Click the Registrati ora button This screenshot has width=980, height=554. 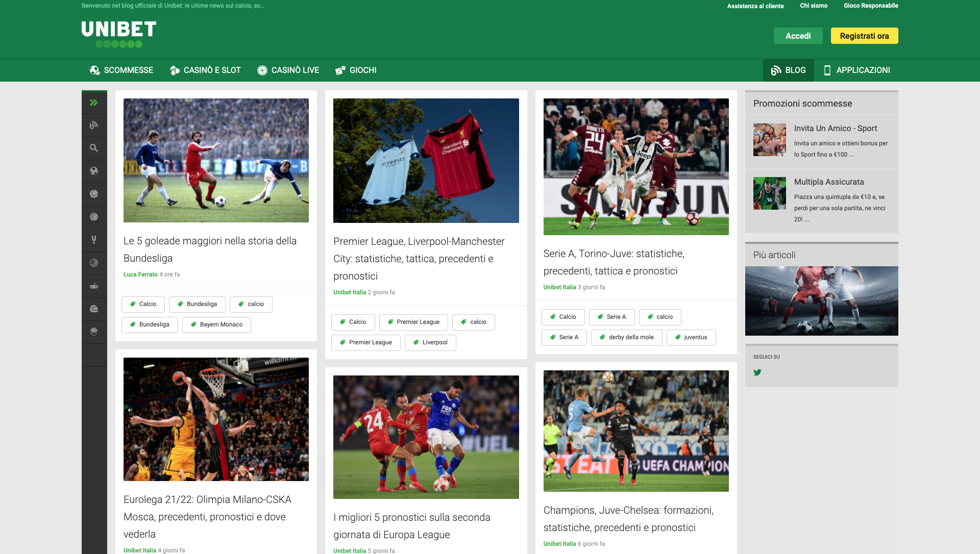click(864, 36)
